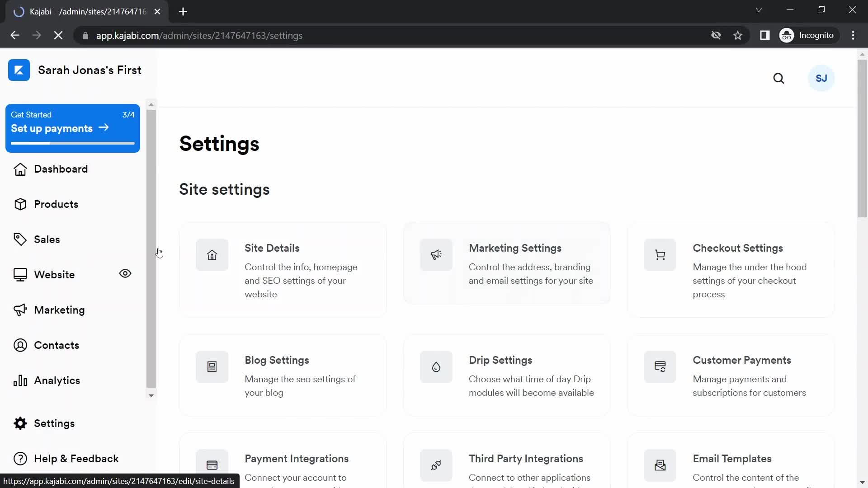The image size is (868, 488).
Task: Open Chrome three-dot menu
Action: tap(853, 35)
